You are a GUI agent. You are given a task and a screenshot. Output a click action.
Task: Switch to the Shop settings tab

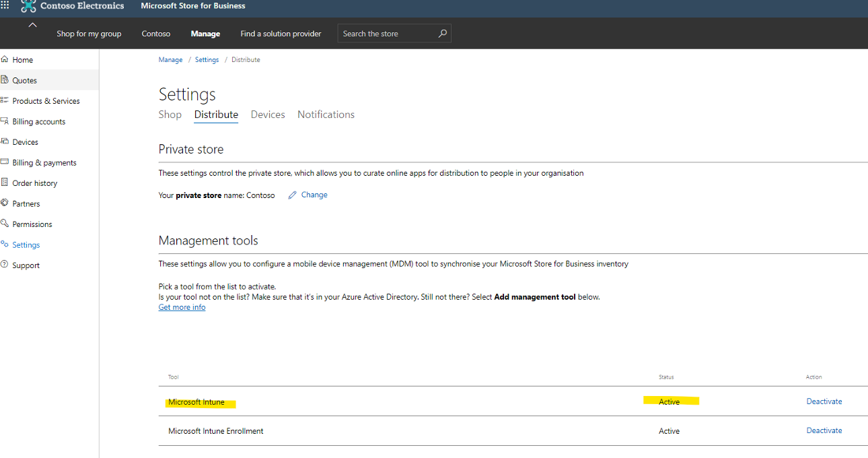coord(170,115)
